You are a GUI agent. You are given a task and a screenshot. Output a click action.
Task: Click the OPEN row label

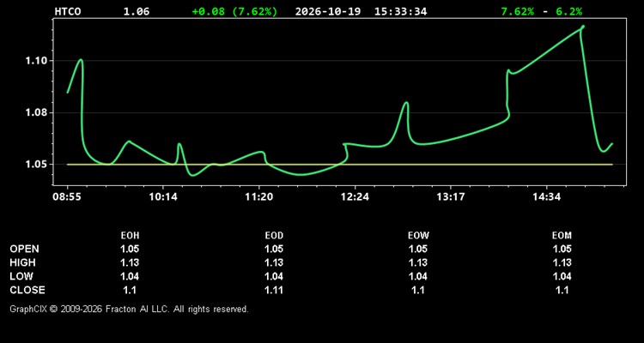click(x=25, y=249)
